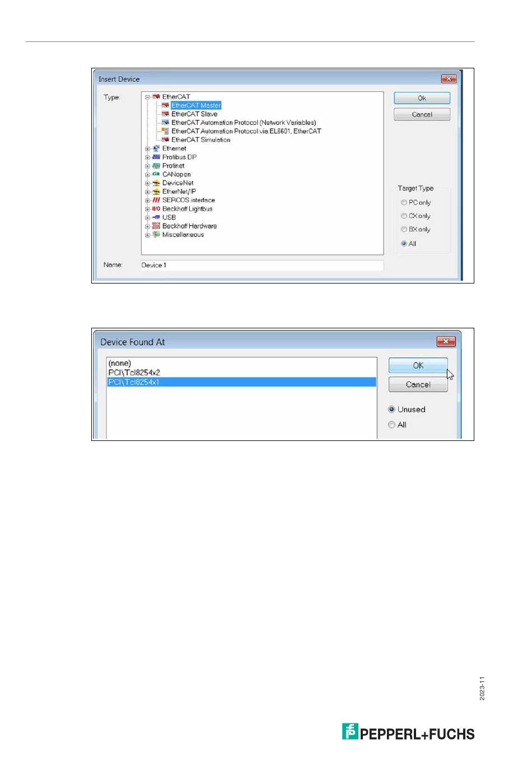Collapse the EtherCAT tree node

[x=147, y=97]
